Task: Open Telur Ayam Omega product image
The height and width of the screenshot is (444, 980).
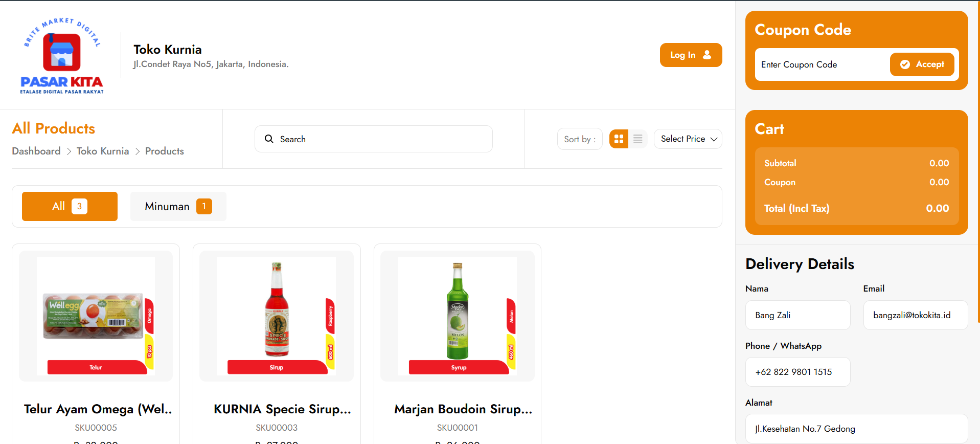Action: [96, 316]
